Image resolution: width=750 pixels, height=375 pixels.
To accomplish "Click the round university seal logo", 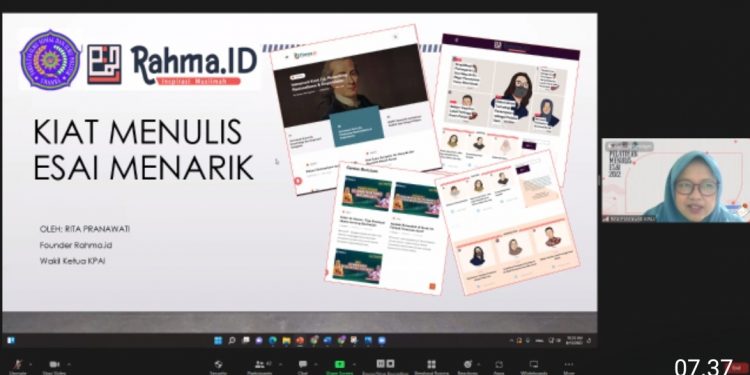I will (50, 60).
